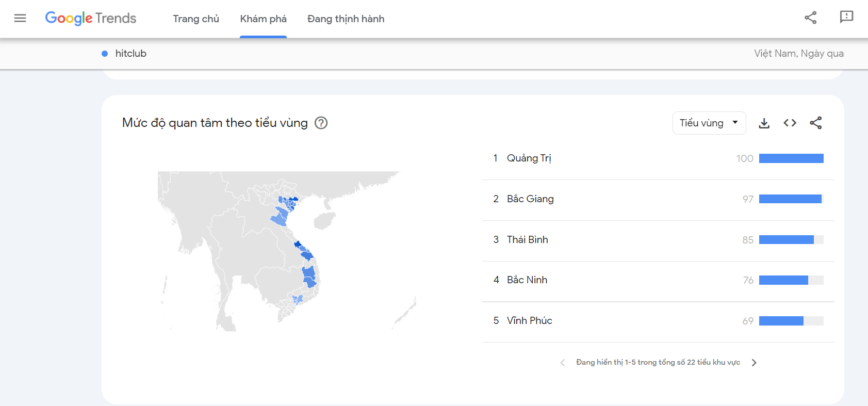
Task: Open help icon for interest by subregion
Action: pos(321,123)
